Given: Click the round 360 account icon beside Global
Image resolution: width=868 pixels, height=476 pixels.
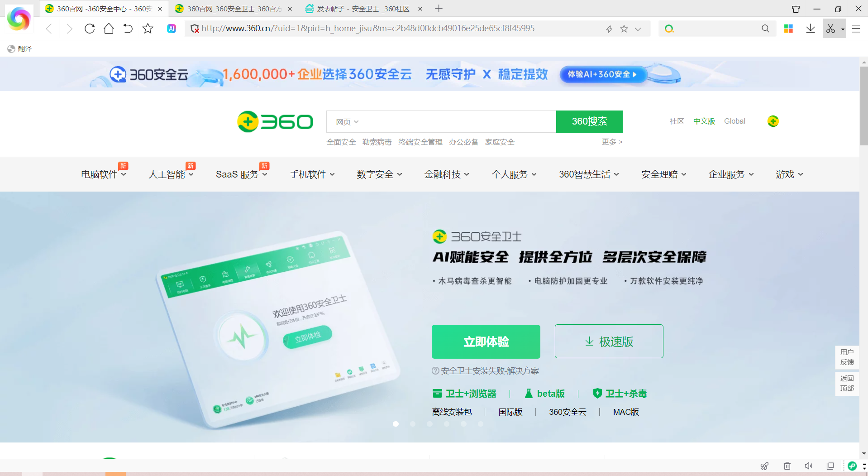Looking at the screenshot, I should (x=773, y=121).
